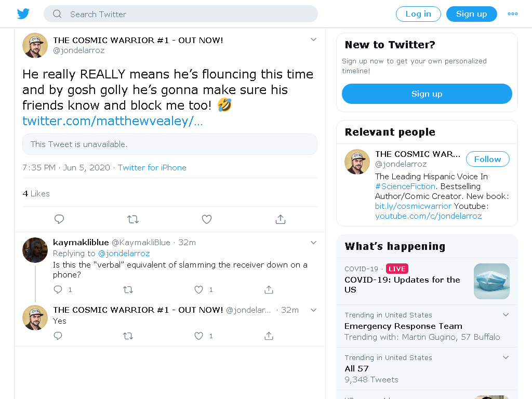
Task: Like the main tweet with heart icon
Action: [207, 219]
